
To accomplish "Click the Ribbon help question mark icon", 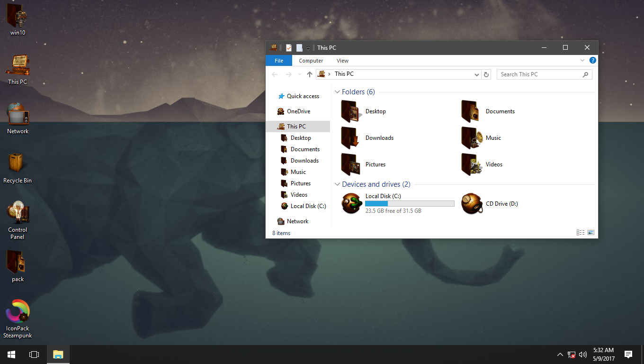I will click(x=593, y=60).
